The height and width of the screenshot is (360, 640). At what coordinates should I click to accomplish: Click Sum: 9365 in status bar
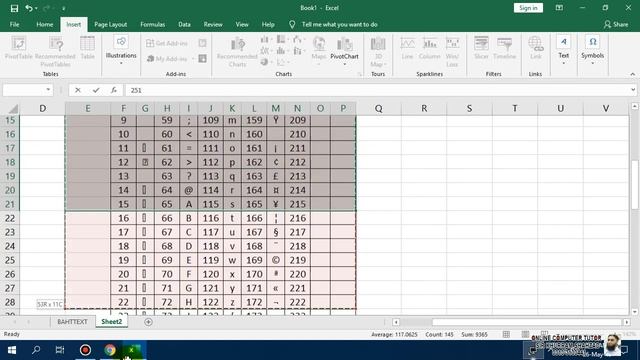pyautogui.click(x=474, y=335)
